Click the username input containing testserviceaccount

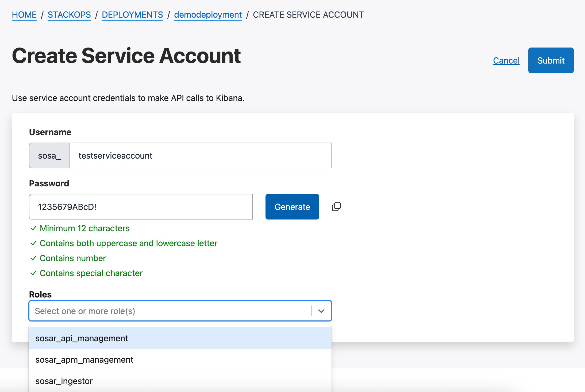tap(201, 155)
